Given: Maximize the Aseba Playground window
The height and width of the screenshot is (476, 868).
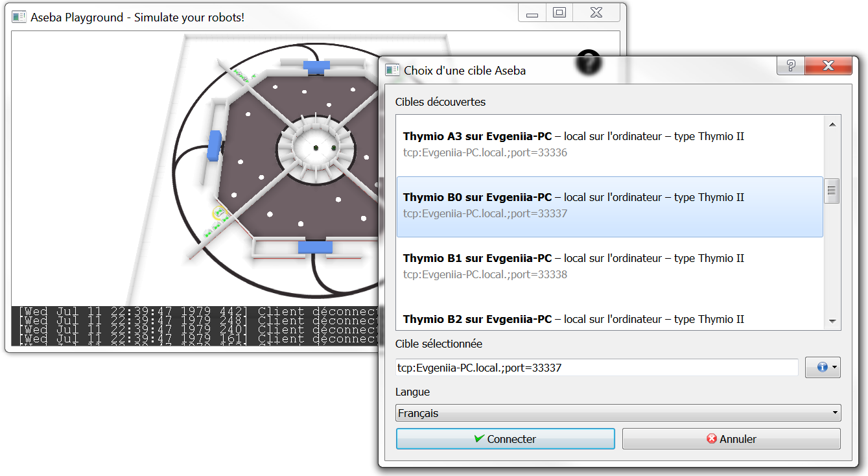Looking at the screenshot, I should tap(559, 12).
